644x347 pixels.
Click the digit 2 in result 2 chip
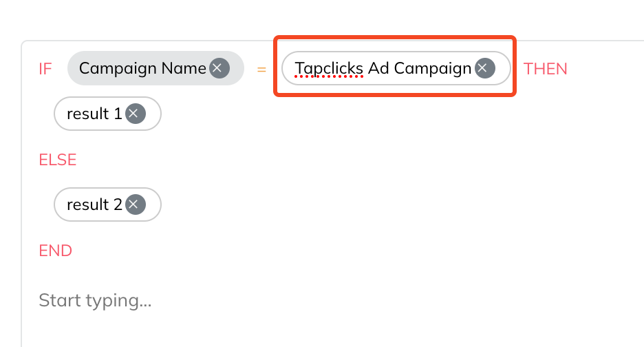coord(118,204)
